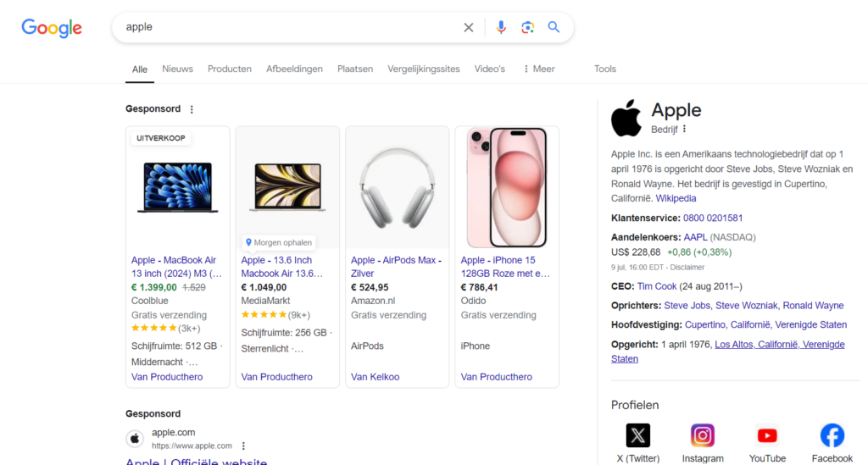Click Van Producthero under the Odido card

[x=497, y=377]
